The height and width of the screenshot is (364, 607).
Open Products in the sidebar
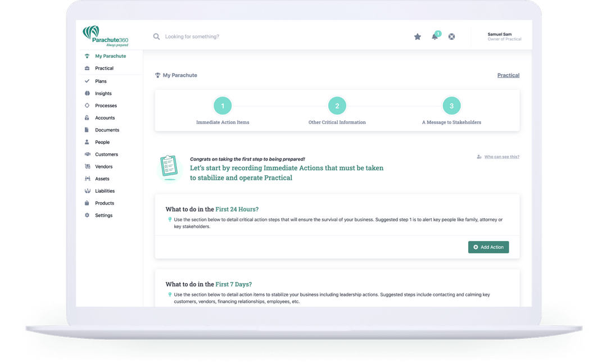105,203
